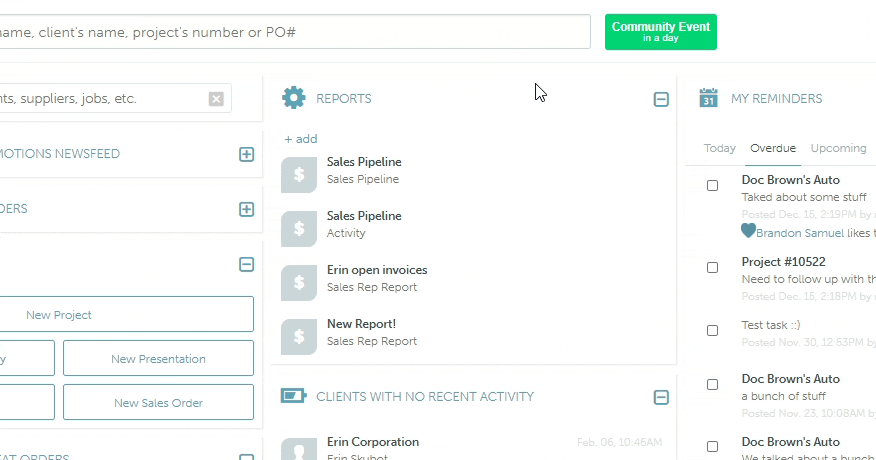Switch to the Upcoming reminders tab

pyautogui.click(x=838, y=148)
